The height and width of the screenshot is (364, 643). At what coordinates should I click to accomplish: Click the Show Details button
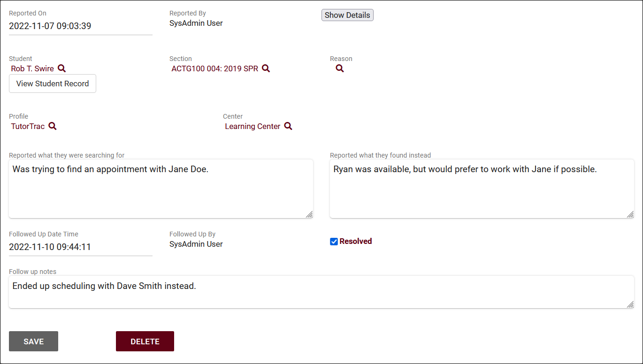347,15
